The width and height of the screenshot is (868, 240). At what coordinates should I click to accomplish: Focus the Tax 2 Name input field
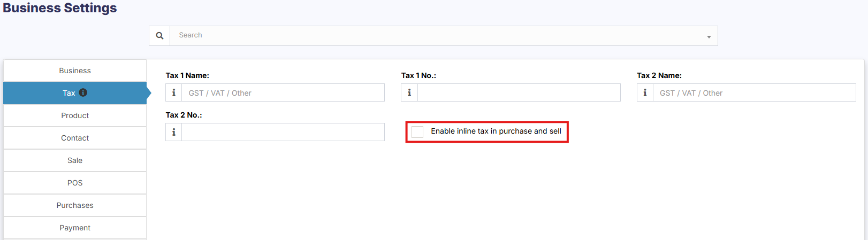pyautogui.click(x=753, y=93)
